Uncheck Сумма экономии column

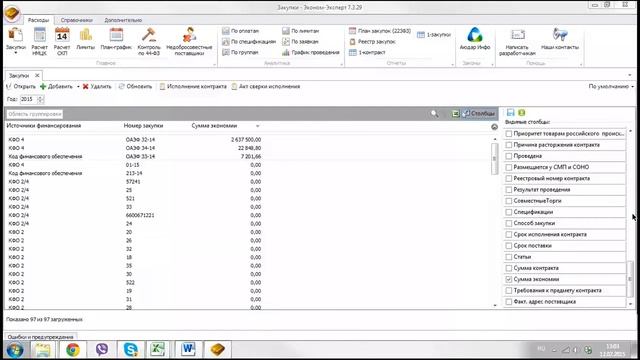click(509, 279)
